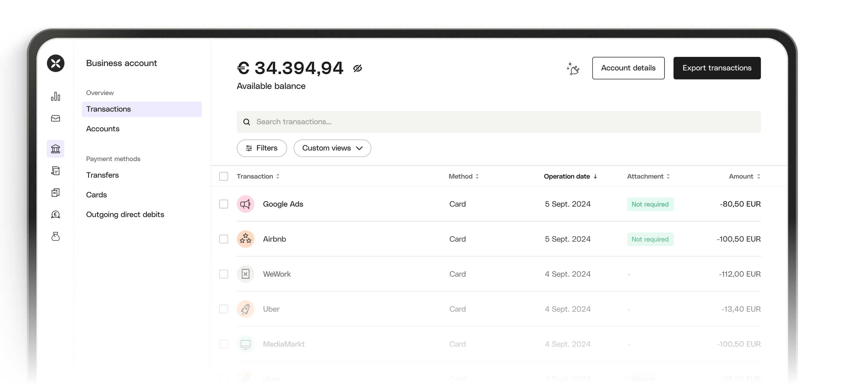Image resolution: width=868 pixels, height=385 pixels.
Task: Enable the select-all transactions checkbox
Action: [224, 176]
